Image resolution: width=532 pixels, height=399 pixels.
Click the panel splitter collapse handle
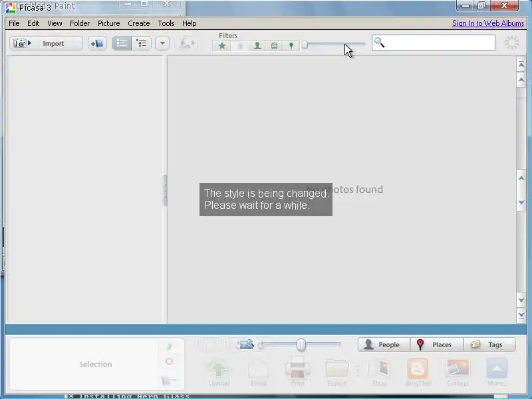tap(165, 190)
